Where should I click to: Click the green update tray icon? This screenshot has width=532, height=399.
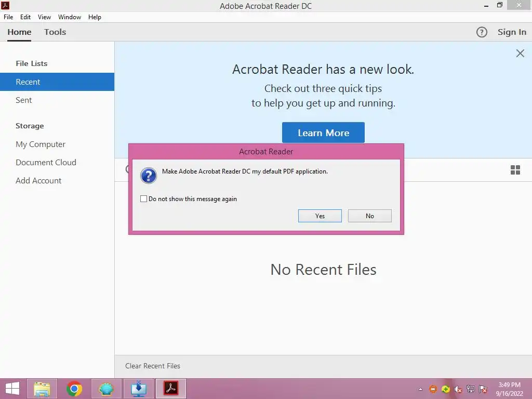tap(445, 389)
